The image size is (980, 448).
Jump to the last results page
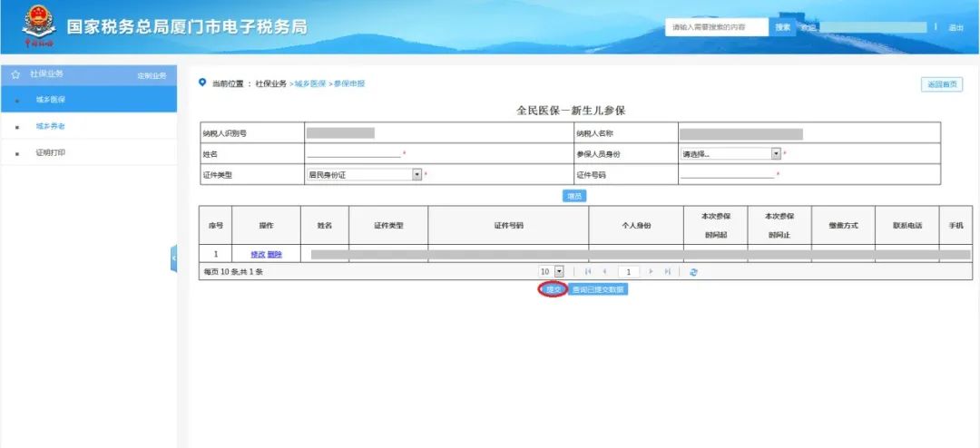[668, 272]
